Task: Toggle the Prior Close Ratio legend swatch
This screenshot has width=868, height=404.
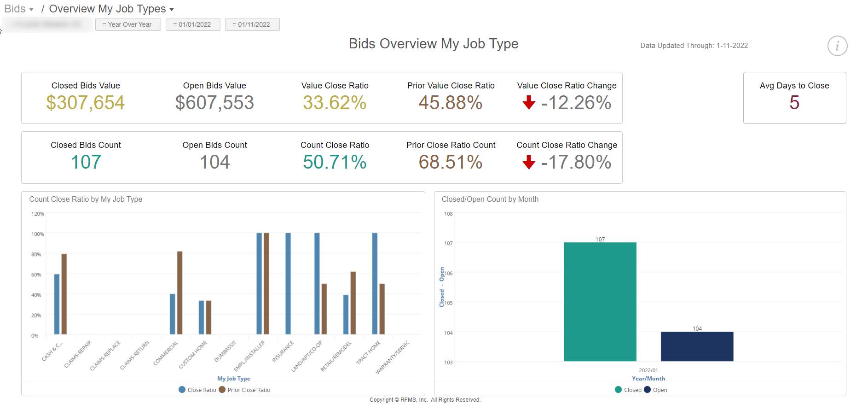Action: (222, 390)
